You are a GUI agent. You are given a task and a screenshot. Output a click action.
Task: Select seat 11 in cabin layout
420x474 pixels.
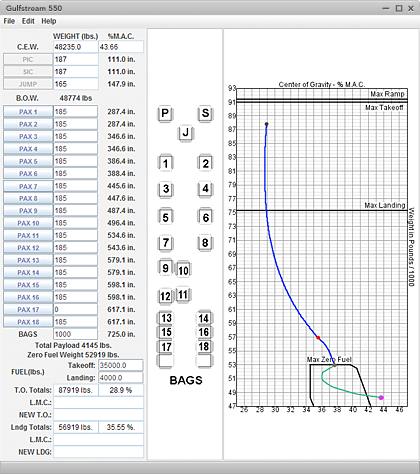click(x=183, y=295)
